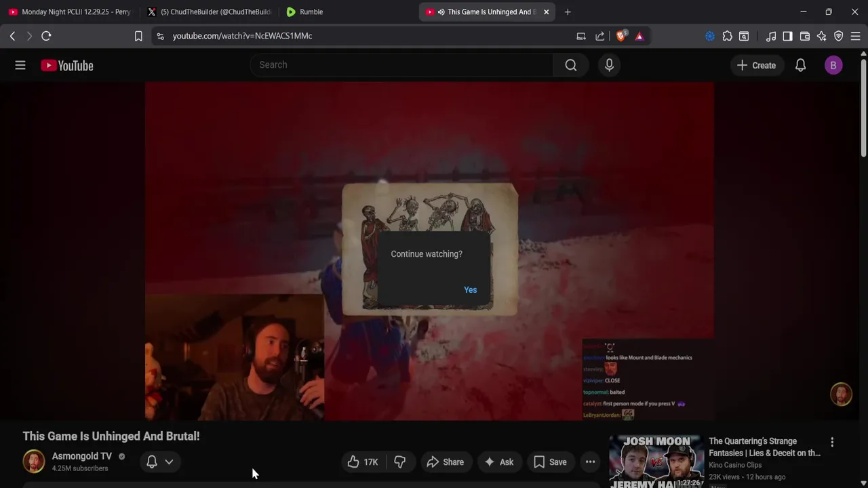Open a new browser tab
The image size is (868, 488).
tap(568, 12)
